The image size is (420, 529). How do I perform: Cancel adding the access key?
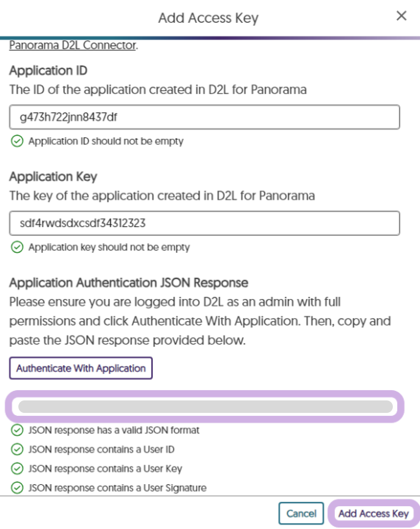point(301,513)
